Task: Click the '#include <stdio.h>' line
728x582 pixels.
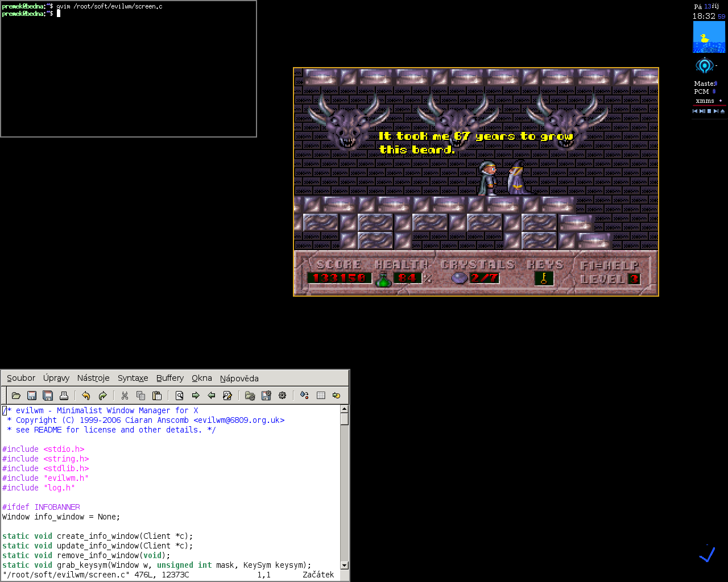Action: [43, 449]
